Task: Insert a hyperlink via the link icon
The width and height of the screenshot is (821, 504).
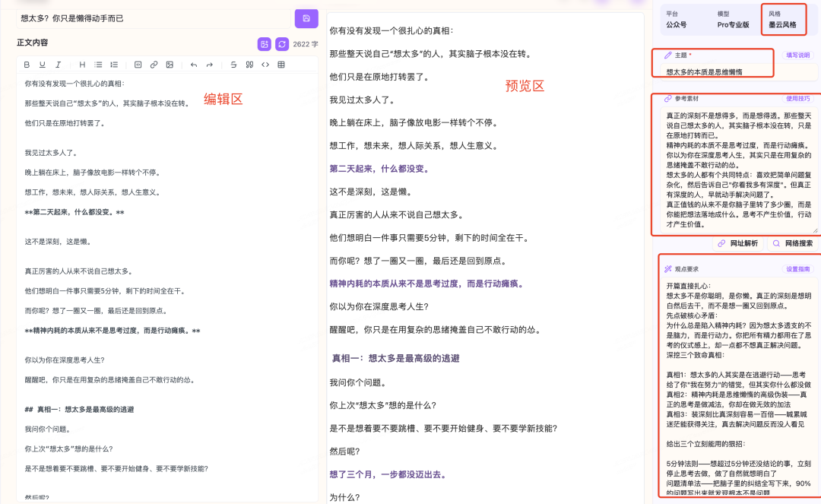Action: [154, 65]
